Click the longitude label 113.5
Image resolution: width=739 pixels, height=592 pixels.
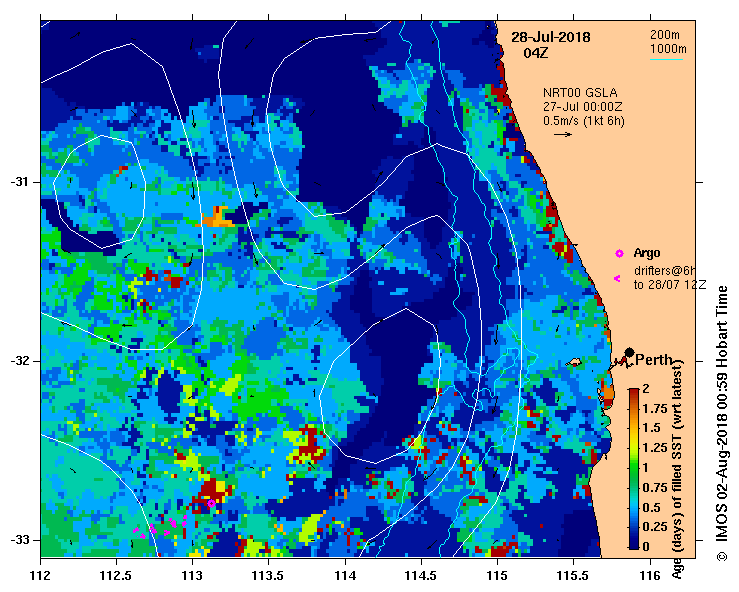[269, 575]
